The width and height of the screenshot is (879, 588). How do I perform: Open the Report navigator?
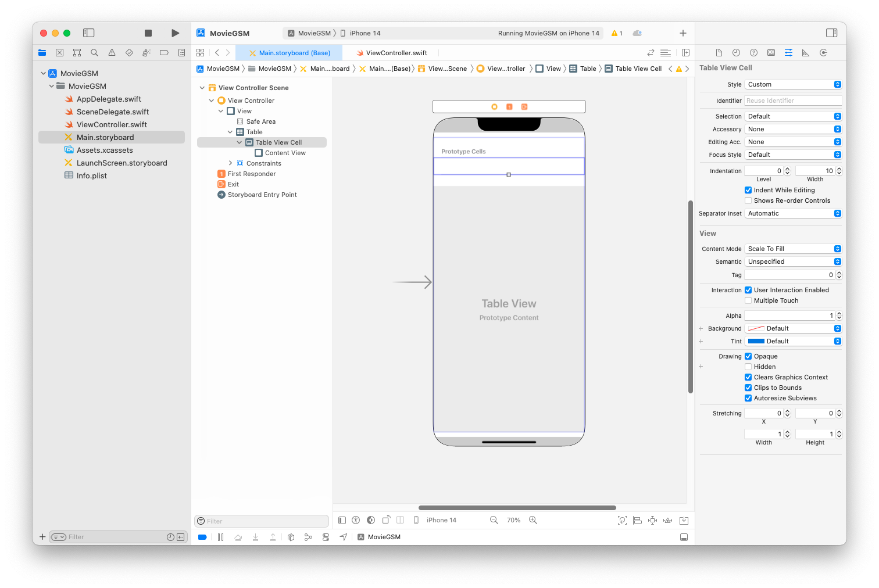(181, 53)
